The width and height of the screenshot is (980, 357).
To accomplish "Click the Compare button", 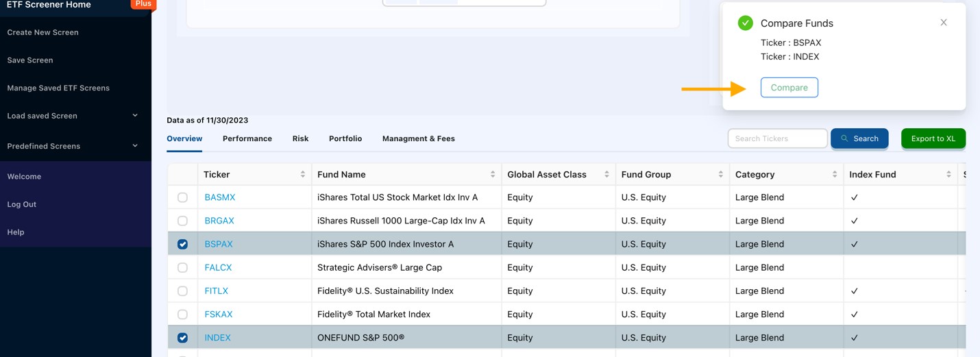I will [789, 88].
